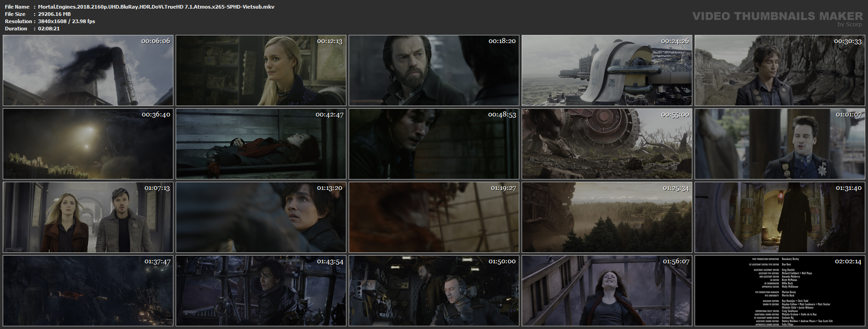Select the thumbnail at 00:30:33
Screen dimensions: 868x329
(780, 70)
